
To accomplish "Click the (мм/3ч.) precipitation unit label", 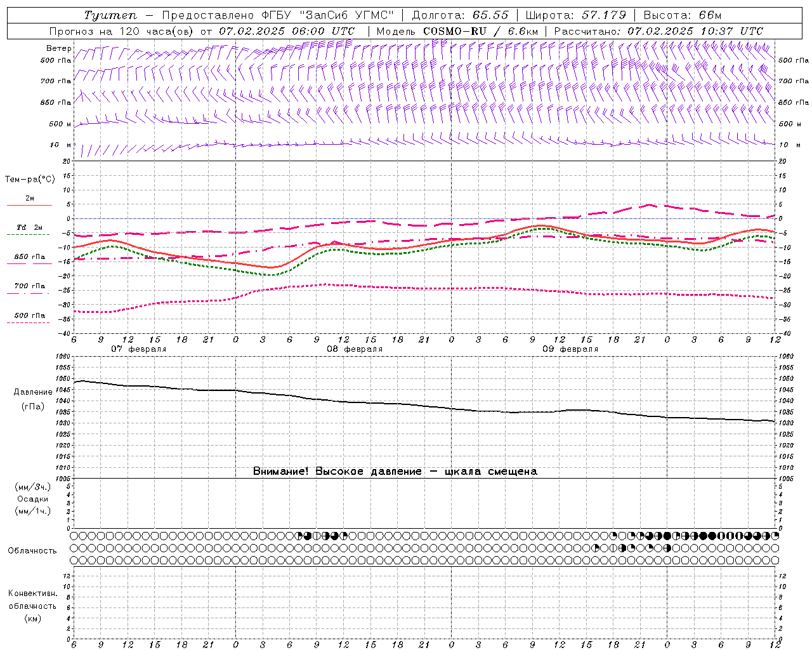I will (x=33, y=487).
